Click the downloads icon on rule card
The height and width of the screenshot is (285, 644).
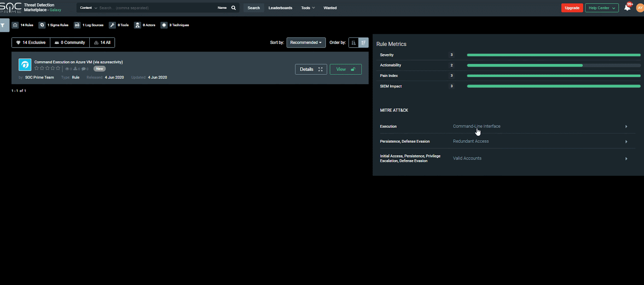tap(75, 69)
